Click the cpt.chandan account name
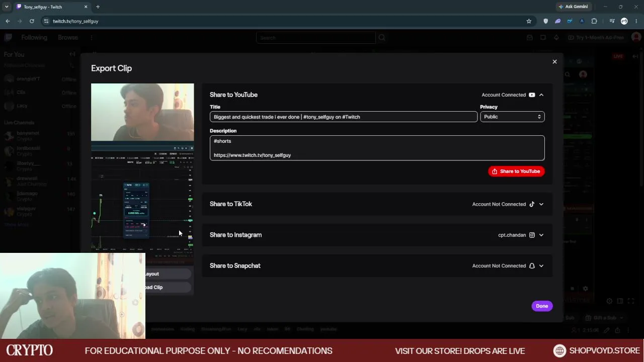 [x=512, y=235]
